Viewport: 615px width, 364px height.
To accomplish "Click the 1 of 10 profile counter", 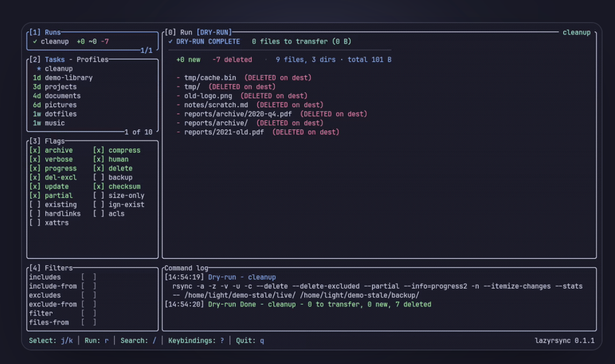I will point(138,132).
